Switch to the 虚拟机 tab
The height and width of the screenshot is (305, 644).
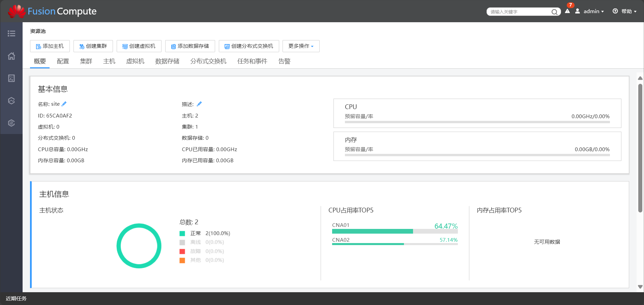click(x=135, y=61)
